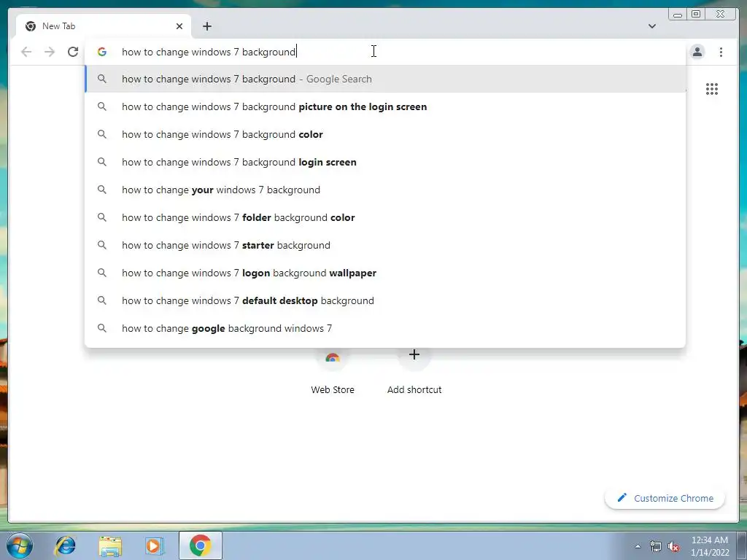Choose the 'logon background wallpaper' suggestion
Viewport: 747px width, 560px height.
(385, 273)
